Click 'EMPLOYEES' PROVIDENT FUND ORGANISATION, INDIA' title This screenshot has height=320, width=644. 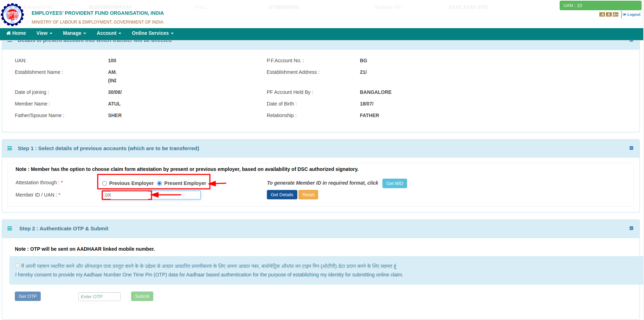pos(98,13)
